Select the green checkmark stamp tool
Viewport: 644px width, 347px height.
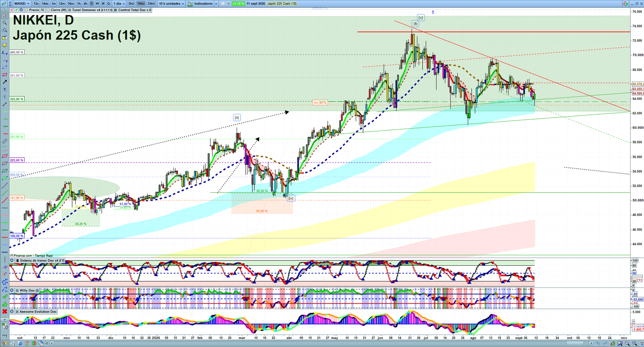point(4,297)
